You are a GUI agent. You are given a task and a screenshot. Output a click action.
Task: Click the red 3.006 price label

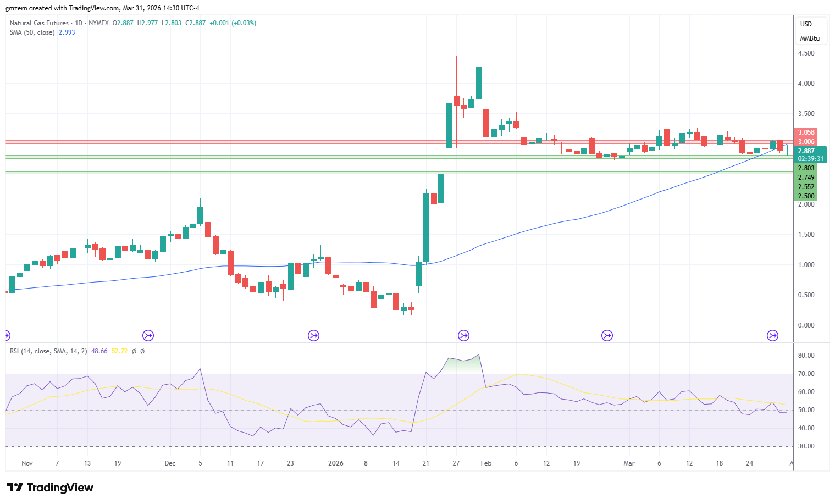click(x=806, y=142)
